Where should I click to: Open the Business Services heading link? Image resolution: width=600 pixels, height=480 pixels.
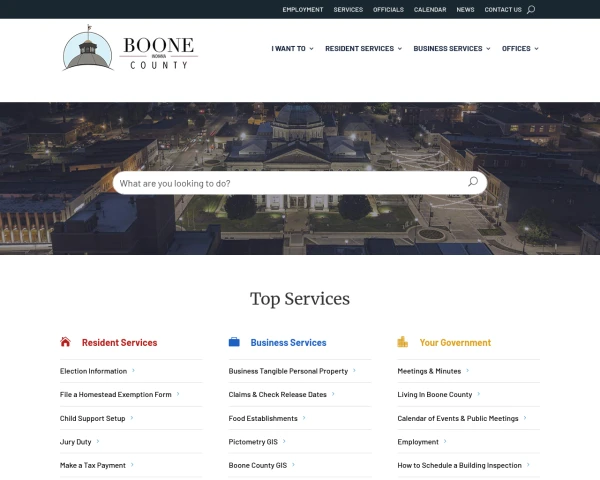289,343
